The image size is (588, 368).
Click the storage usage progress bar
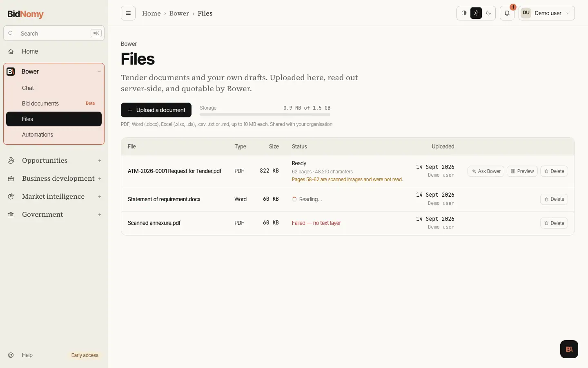pos(265,114)
